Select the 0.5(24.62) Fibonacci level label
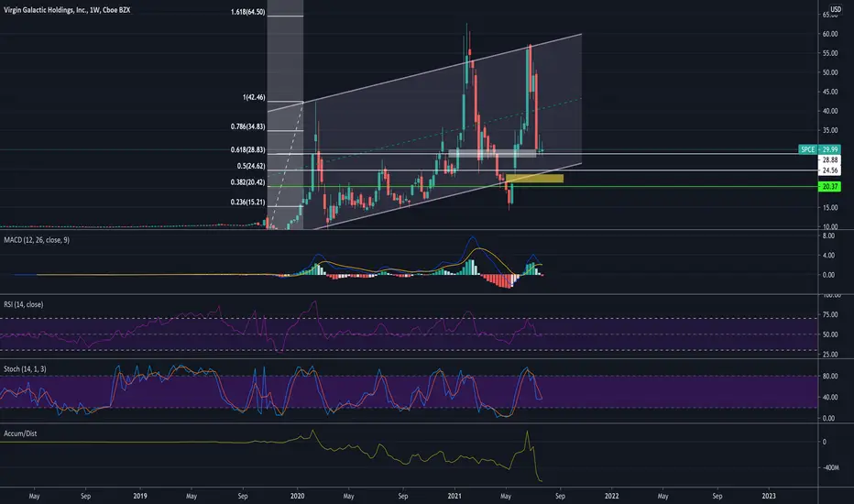The width and height of the screenshot is (854, 504). click(x=251, y=166)
